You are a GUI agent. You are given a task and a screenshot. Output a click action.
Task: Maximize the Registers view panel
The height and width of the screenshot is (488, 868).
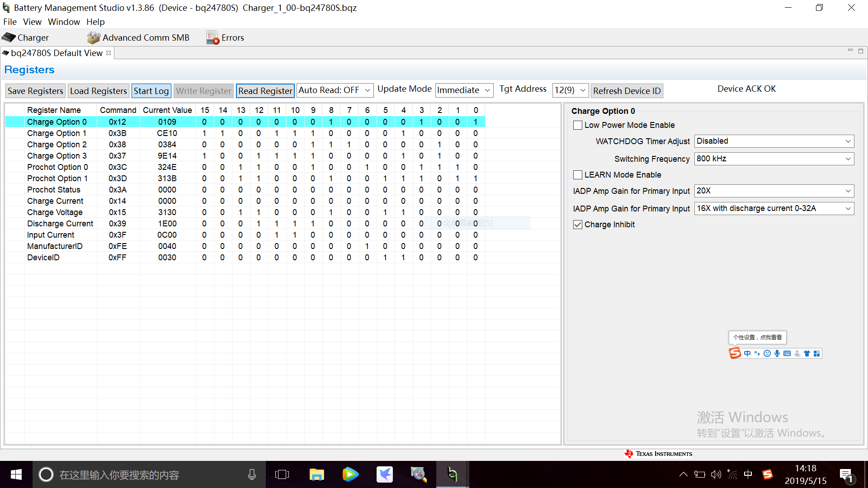(861, 51)
